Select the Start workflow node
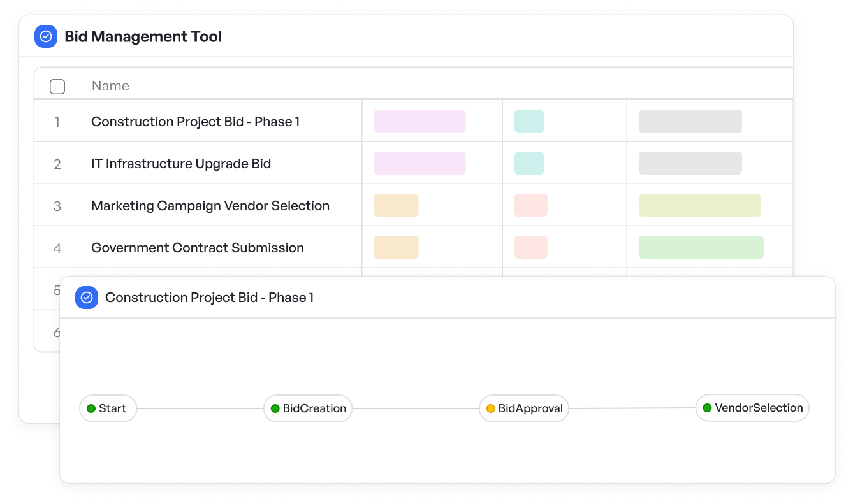 [x=108, y=408]
